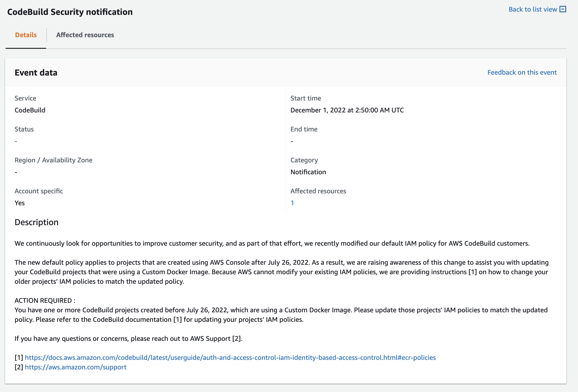Click the Back to list view collapse icon

click(563, 9)
